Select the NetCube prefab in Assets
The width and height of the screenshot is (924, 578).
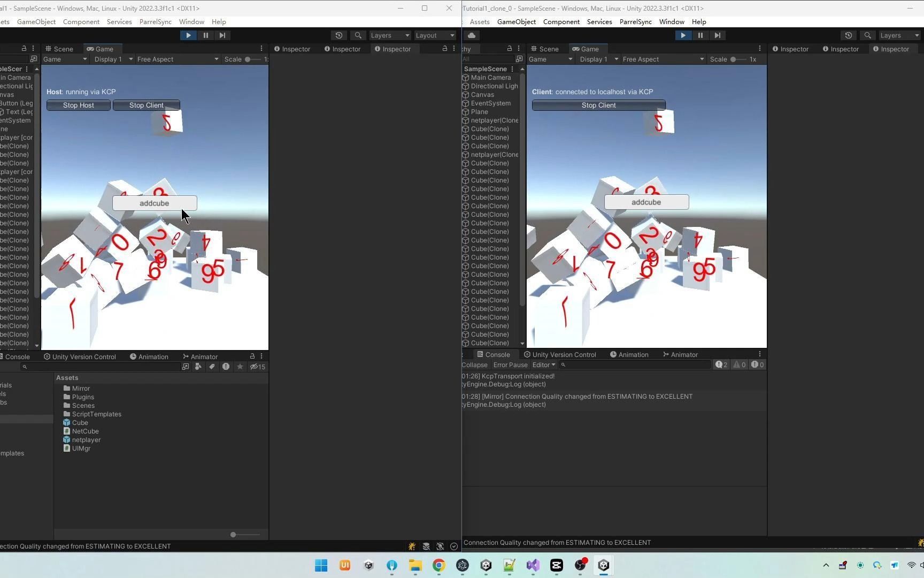[85, 431]
